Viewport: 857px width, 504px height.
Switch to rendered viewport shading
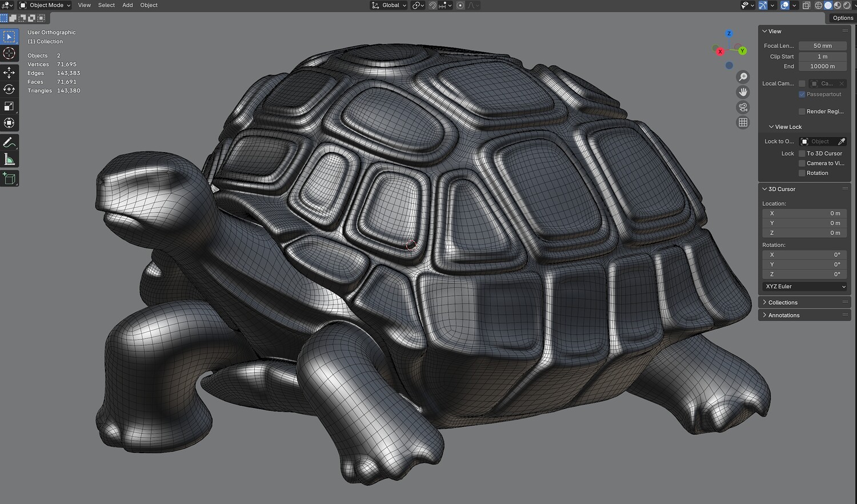[847, 5]
